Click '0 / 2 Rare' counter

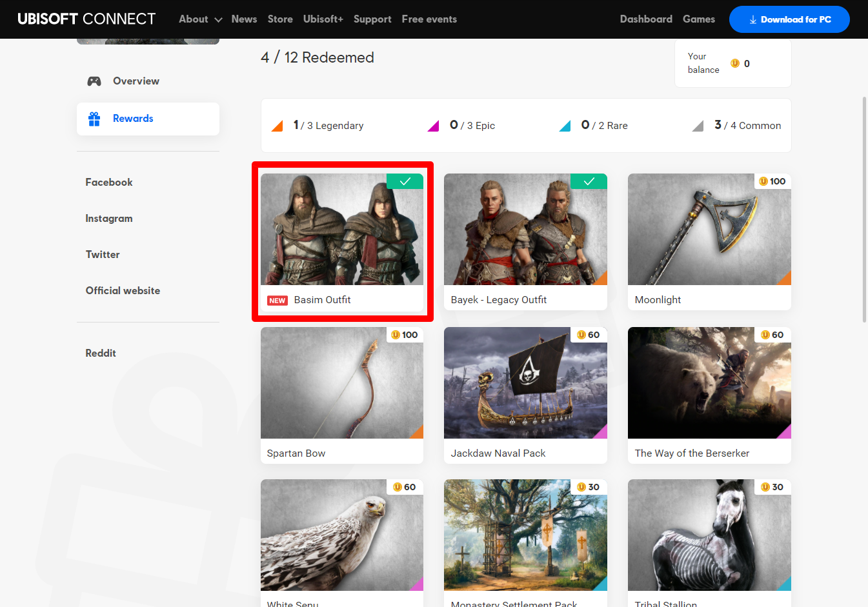tap(604, 125)
